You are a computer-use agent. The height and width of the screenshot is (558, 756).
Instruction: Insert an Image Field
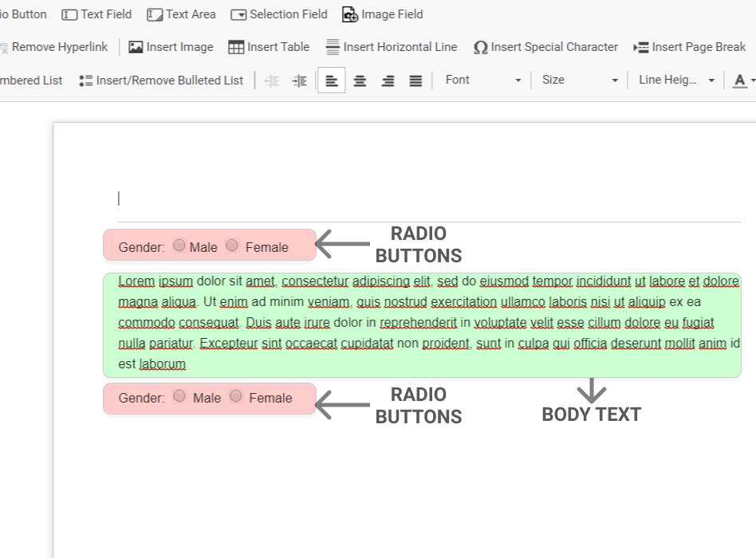click(x=383, y=14)
